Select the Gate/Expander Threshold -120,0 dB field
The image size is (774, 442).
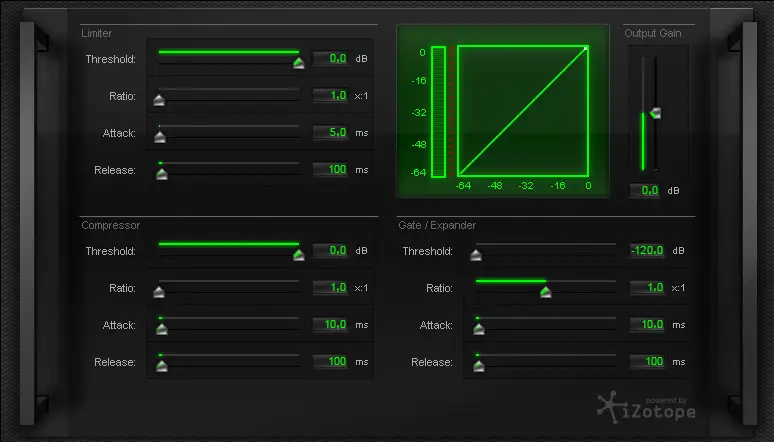[x=647, y=250]
